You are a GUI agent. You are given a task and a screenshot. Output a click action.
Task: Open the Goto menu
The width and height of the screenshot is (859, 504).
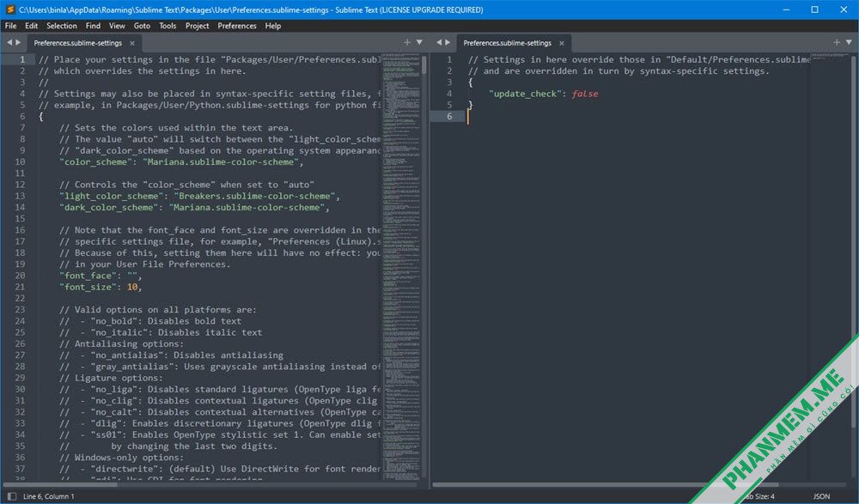tap(142, 26)
